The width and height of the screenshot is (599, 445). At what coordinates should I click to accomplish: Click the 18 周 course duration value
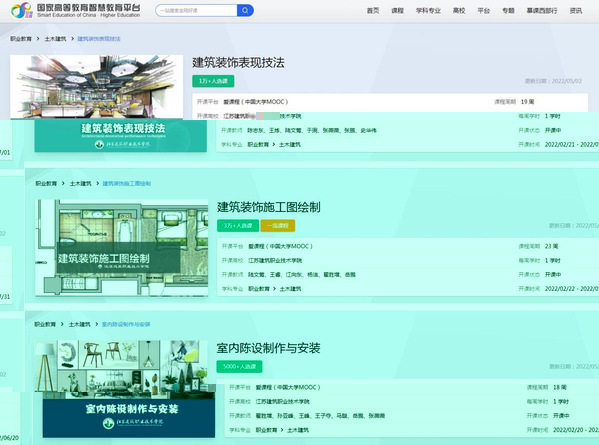(x=560, y=387)
